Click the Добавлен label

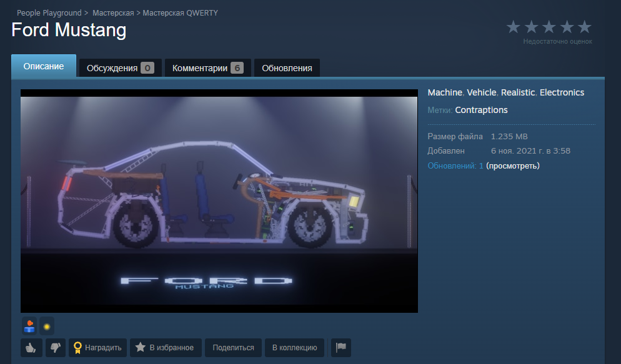(446, 150)
